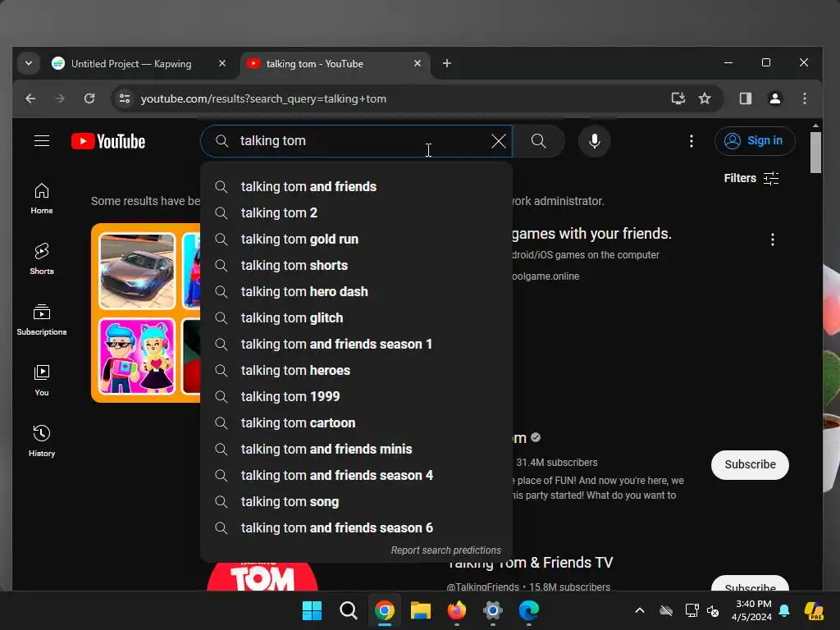Image resolution: width=840 pixels, height=630 pixels.
Task: Click the page vertical scrollbar thumb
Action: (x=815, y=152)
